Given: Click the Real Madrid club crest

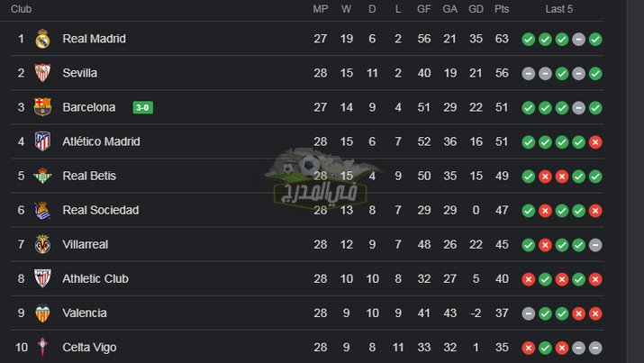Looking at the screenshot, I should [42, 39].
